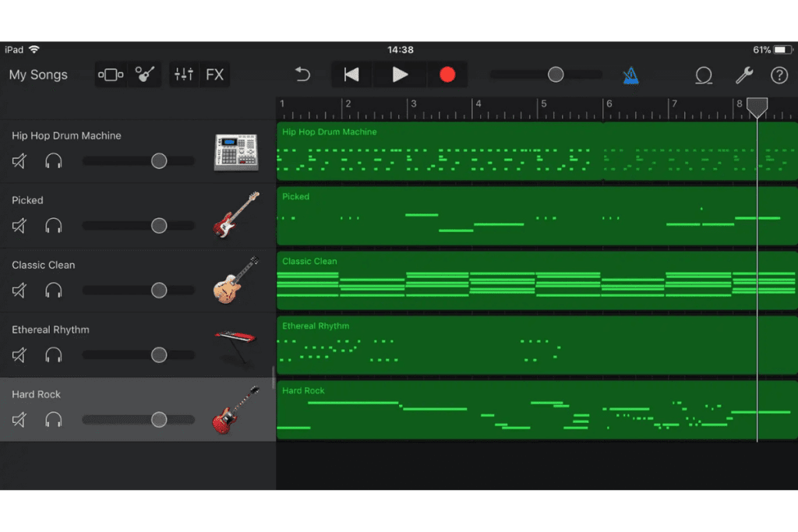
Task: Click bar 3 in the ruler
Action: pos(413,104)
